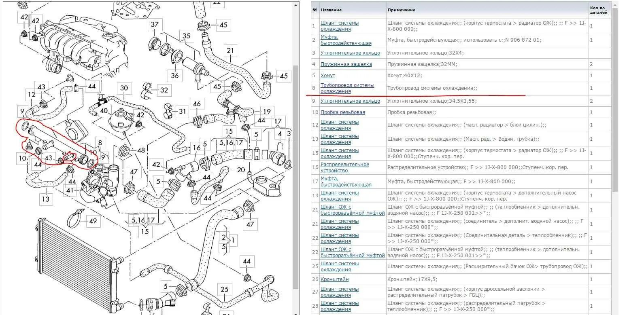Open the row 21 'Шланг ОЖ с быстроразъёмной муфтой' link
The width and height of the screenshot is (644, 315).
point(353,210)
